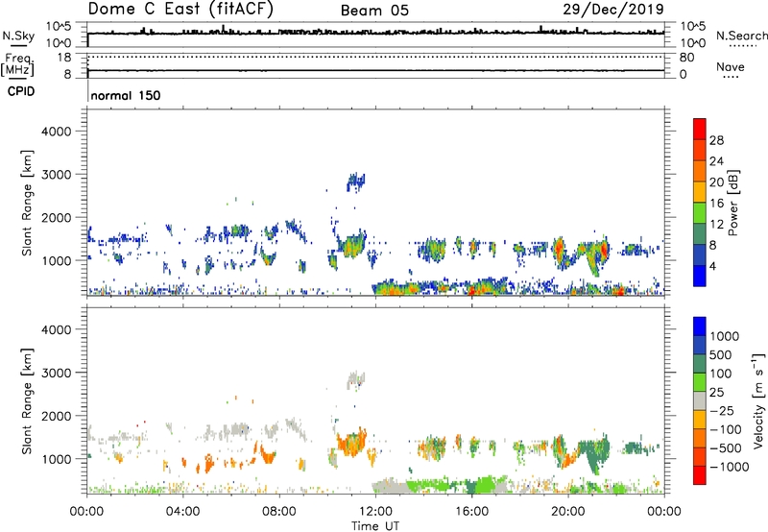Click the '10^5' left N.Sky tick
Image resolution: width=768 pixels, height=532 pixels.
tap(59, 27)
